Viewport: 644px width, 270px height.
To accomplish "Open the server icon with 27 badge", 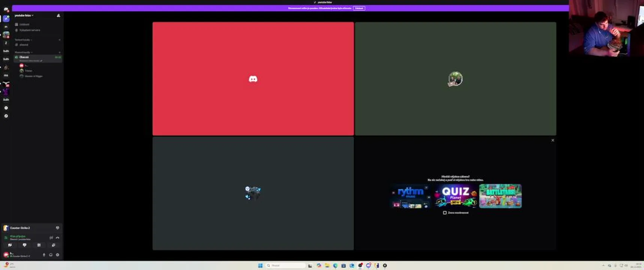I will point(6,84).
